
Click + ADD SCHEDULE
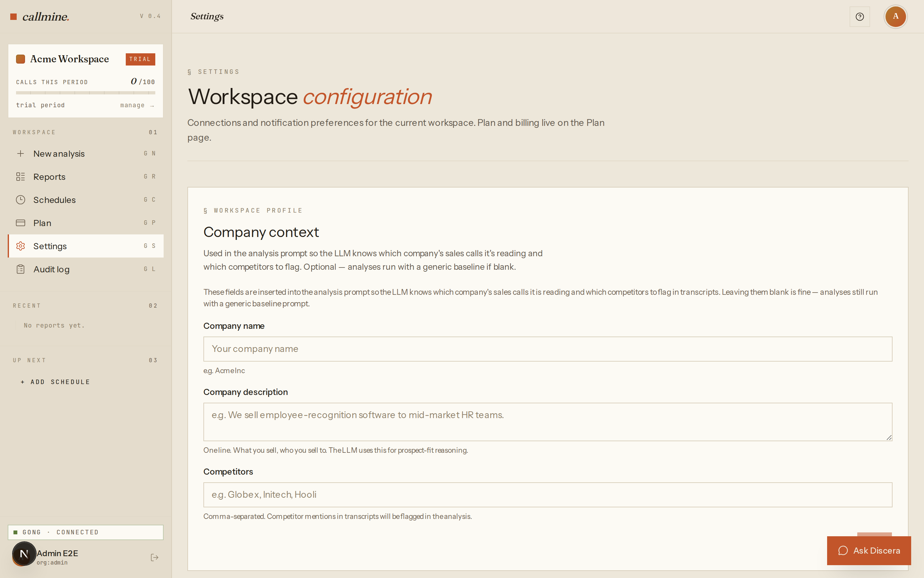click(56, 382)
